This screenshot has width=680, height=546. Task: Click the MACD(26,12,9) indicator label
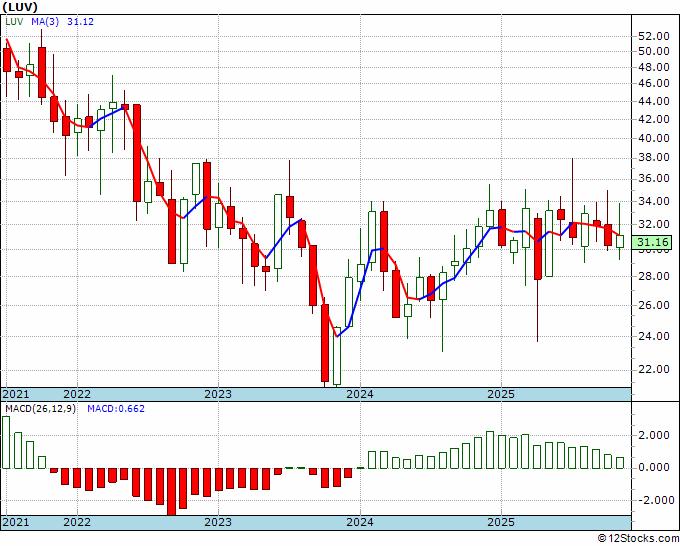pyautogui.click(x=40, y=409)
